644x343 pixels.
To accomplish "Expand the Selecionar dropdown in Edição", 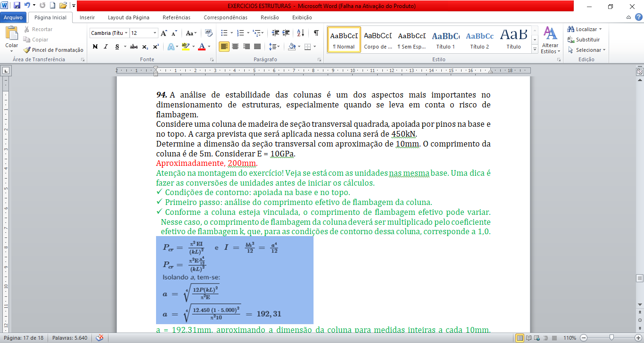I will [x=587, y=50].
